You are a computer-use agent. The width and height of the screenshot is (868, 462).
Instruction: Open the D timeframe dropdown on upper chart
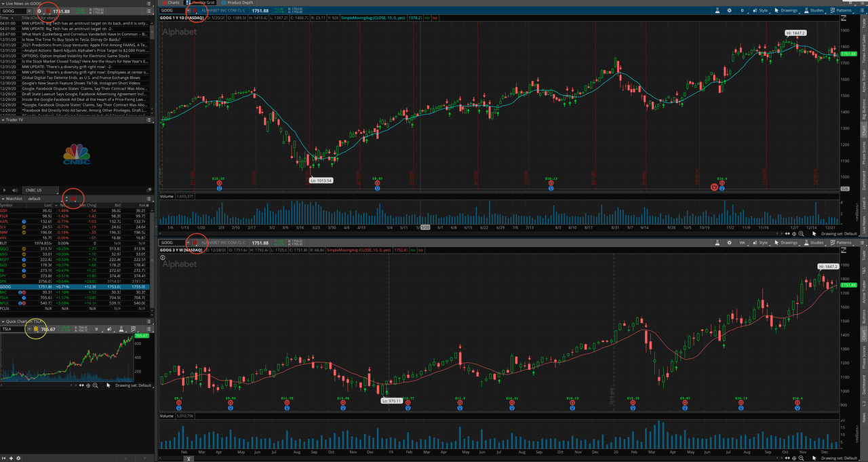coord(743,11)
